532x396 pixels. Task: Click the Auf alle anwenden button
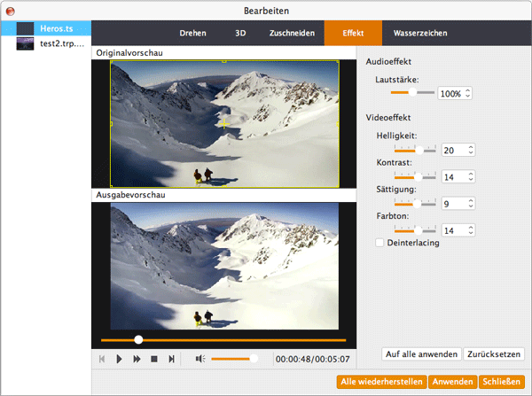[421, 354]
